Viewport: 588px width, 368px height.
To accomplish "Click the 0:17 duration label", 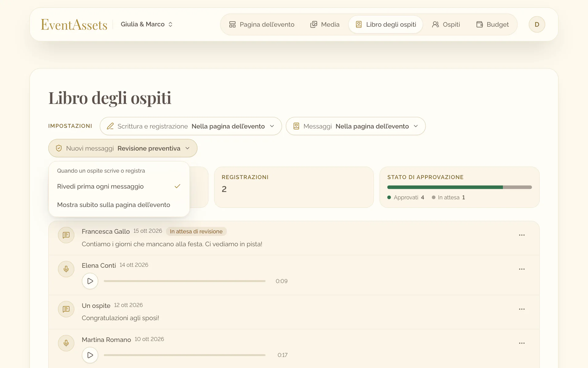I will (282, 355).
